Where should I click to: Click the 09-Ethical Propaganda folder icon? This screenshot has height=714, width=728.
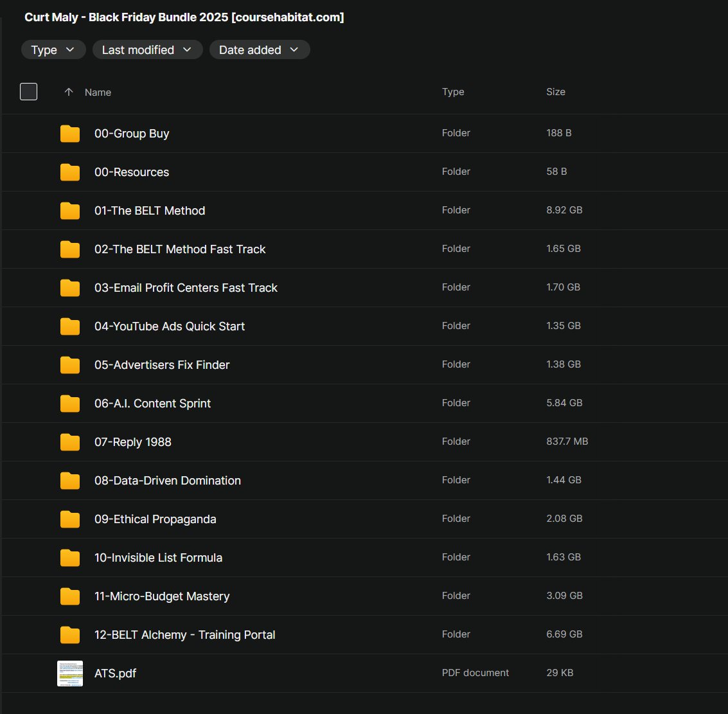pyautogui.click(x=70, y=519)
